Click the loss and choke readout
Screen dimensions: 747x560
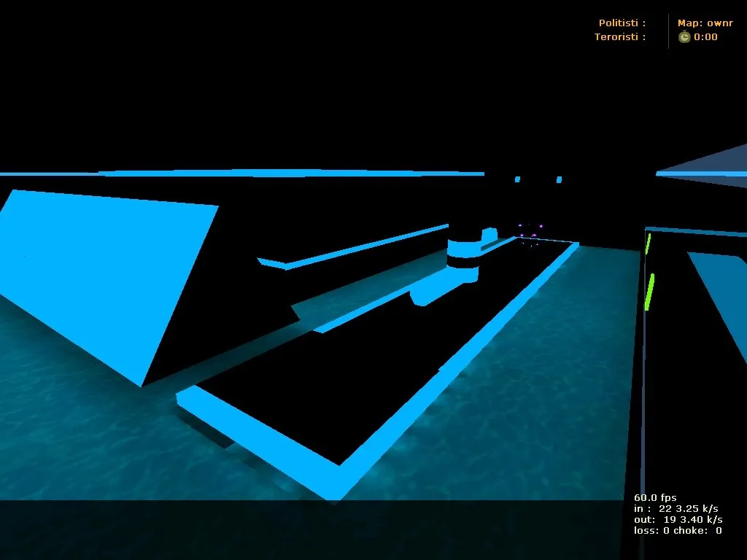(x=678, y=530)
